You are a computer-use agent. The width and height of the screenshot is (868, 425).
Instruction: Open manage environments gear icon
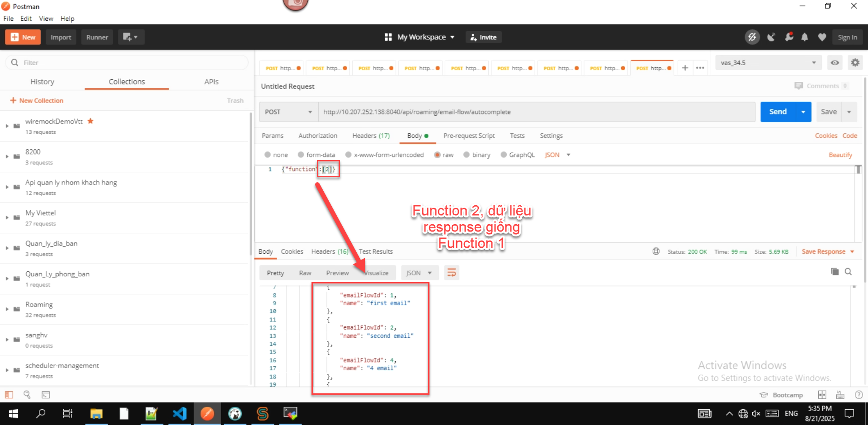coord(855,63)
